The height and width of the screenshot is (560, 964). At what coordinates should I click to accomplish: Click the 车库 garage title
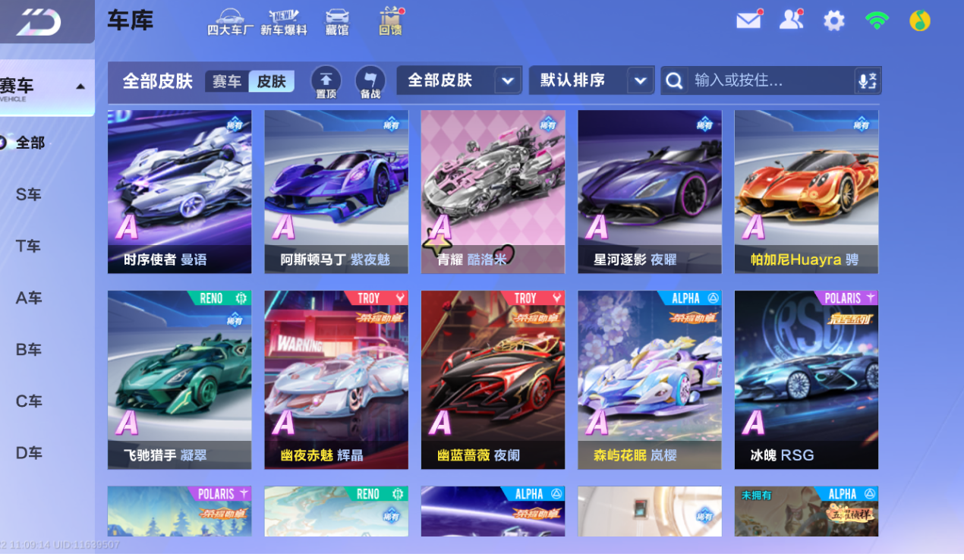click(x=131, y=20)
